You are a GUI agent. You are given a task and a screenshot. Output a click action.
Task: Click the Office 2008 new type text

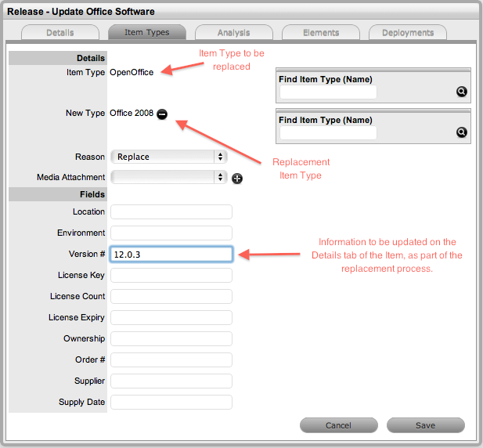132,113
